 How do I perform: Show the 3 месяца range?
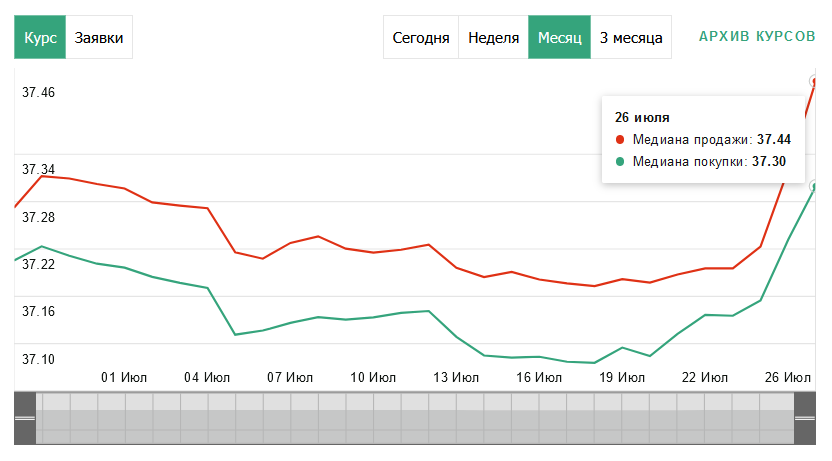tap(630, 38)
